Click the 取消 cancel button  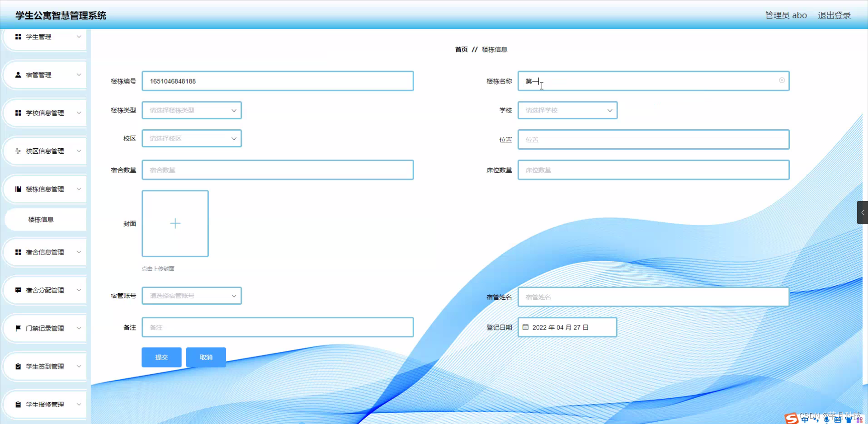pyautogui.click(x=206, y=357)
